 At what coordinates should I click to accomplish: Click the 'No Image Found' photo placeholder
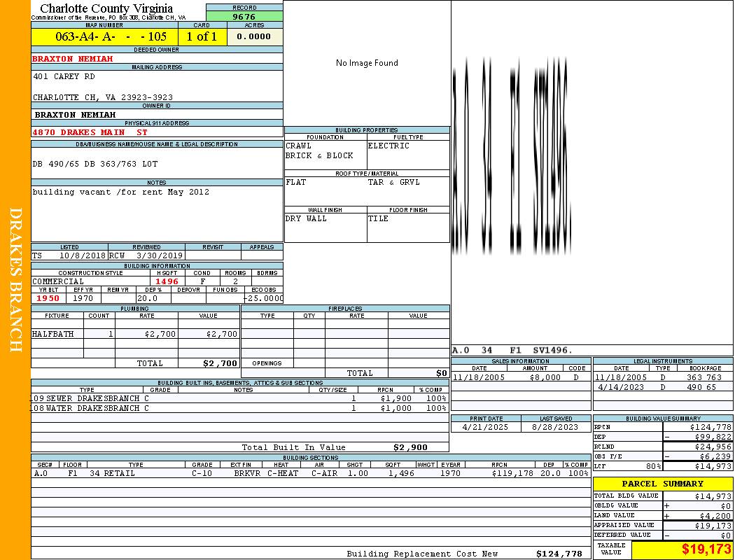(367, 63)
